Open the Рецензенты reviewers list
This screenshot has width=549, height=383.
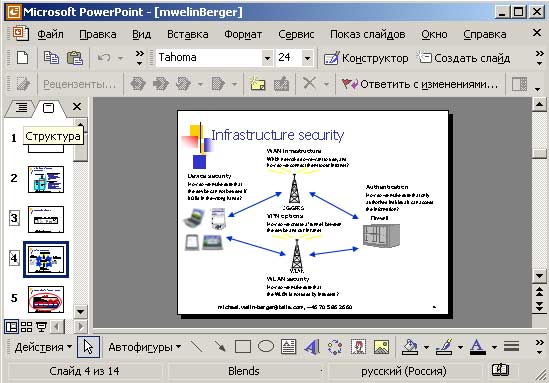pyautogui.click(x=79, y=84)
